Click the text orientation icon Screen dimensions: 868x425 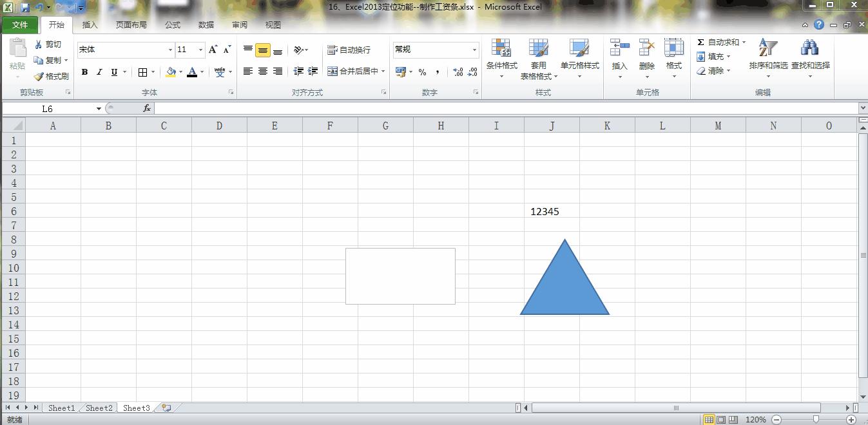tap(298, 50)
